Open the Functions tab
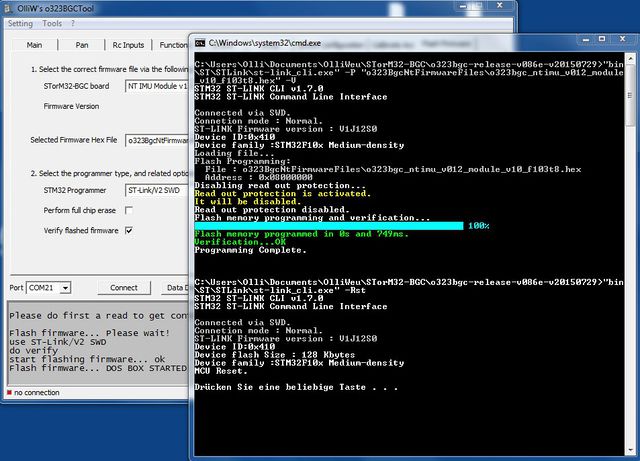 (x=174, y=45)
